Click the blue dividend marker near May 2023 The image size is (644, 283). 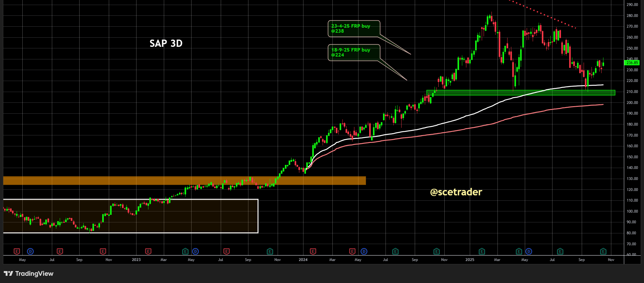click(x=195, y=251)
